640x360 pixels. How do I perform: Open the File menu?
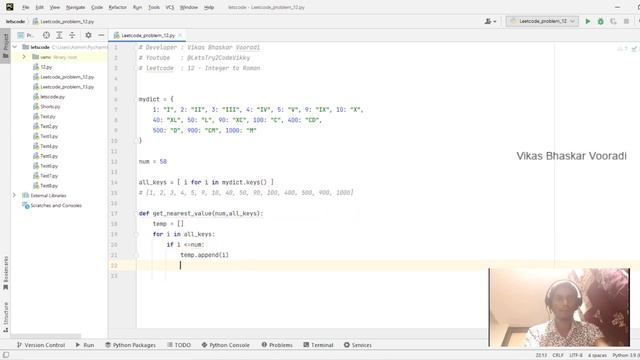tap(25, 7)
